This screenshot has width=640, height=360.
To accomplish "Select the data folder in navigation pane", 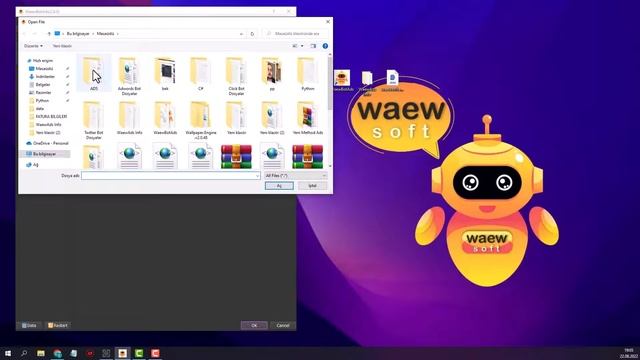I will (x=36, y=109).
